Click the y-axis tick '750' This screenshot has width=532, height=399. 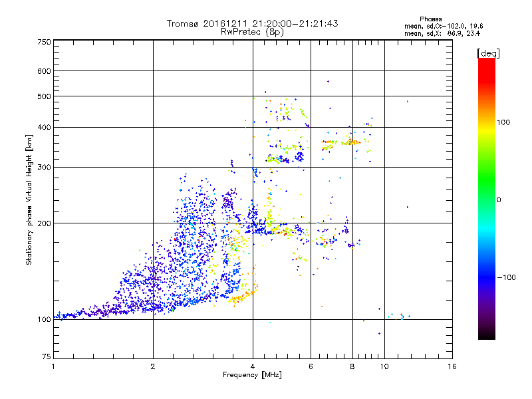44,42
